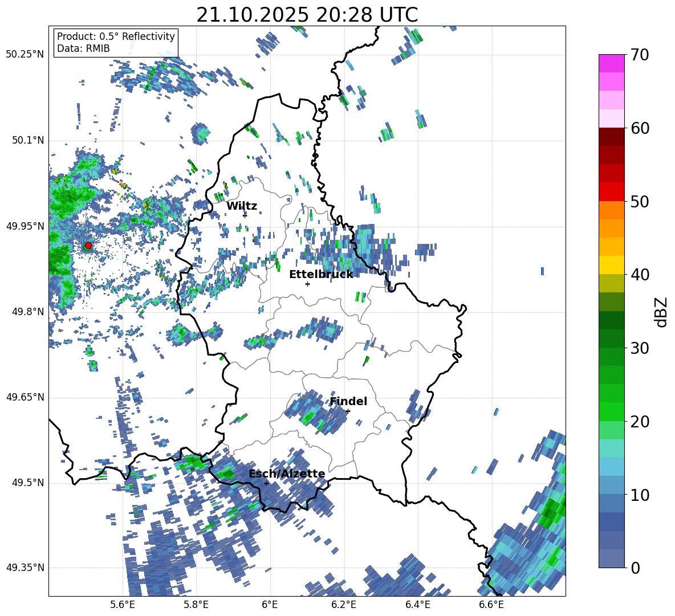675x616 pixels.
Task: Click the dBZ colorbar axis label
Action: pos(661,312)
